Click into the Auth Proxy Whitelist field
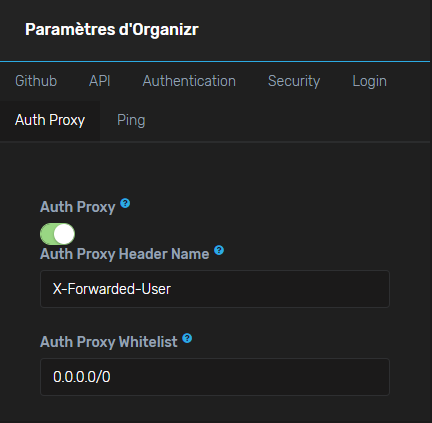Viewport: 432px width, 423px height. coord(215,377)
